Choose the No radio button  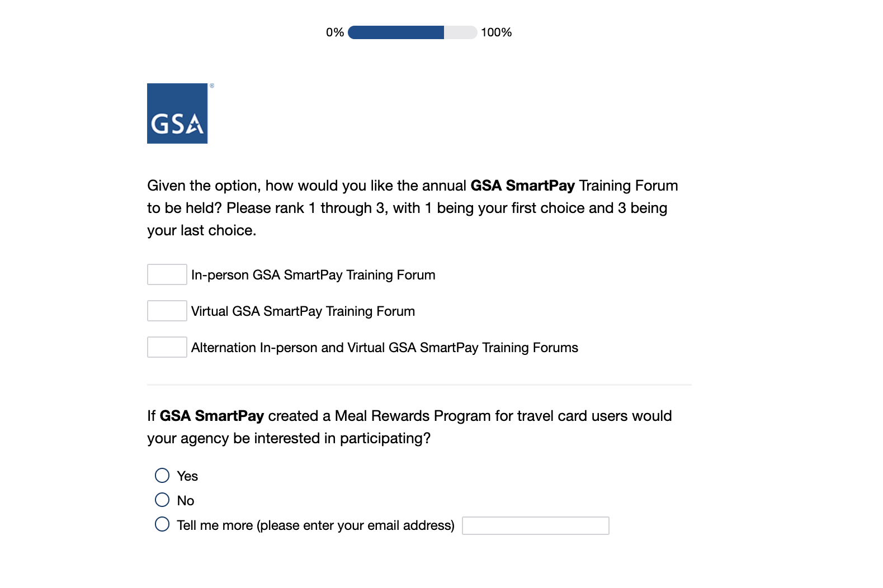162,500
